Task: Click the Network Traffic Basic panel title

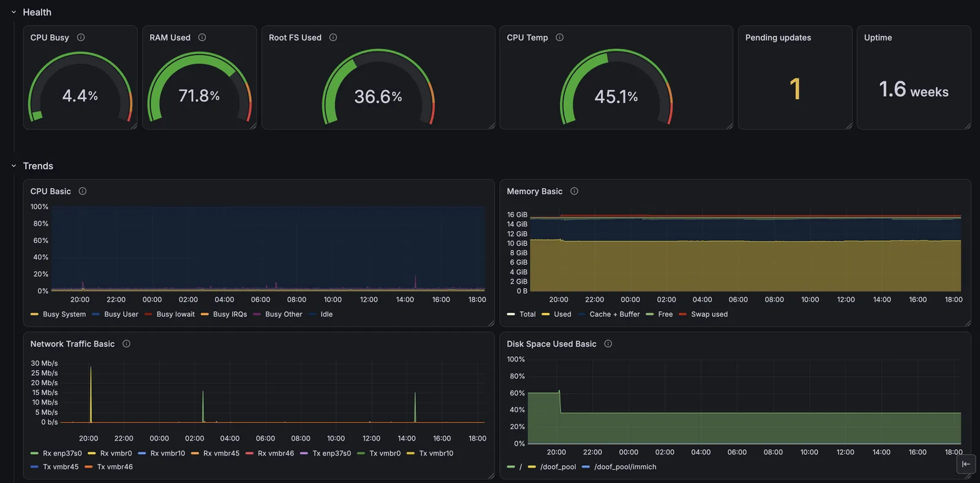Action: [73, 344]
